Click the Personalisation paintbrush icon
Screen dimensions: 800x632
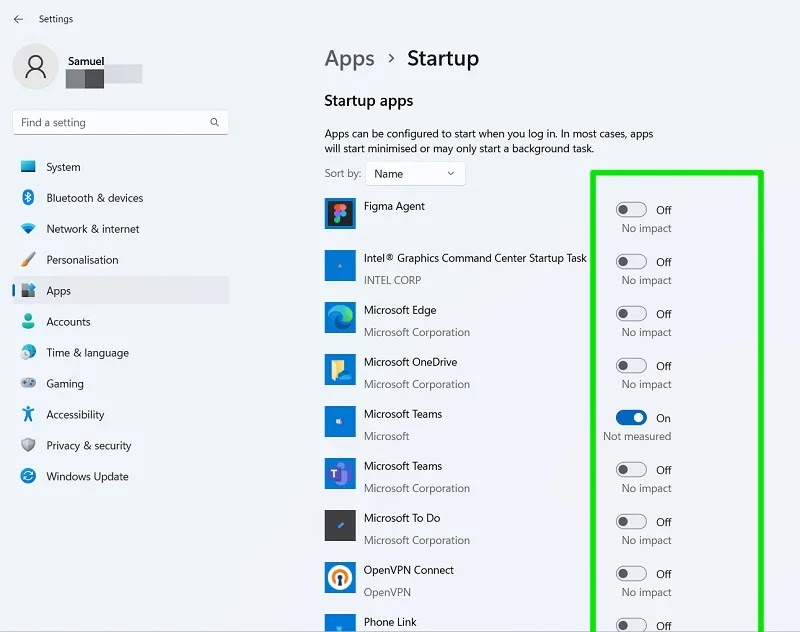[x=28, y=260]
